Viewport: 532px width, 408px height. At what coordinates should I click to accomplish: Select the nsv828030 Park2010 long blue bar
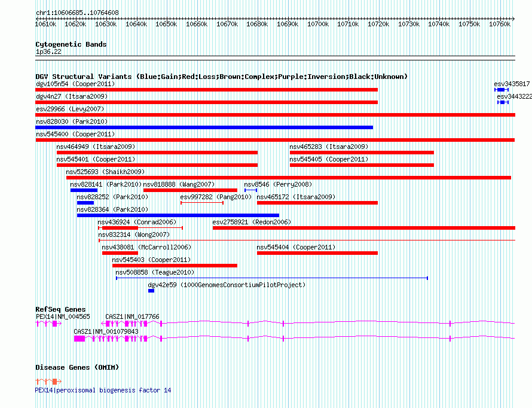pos(204,127)
